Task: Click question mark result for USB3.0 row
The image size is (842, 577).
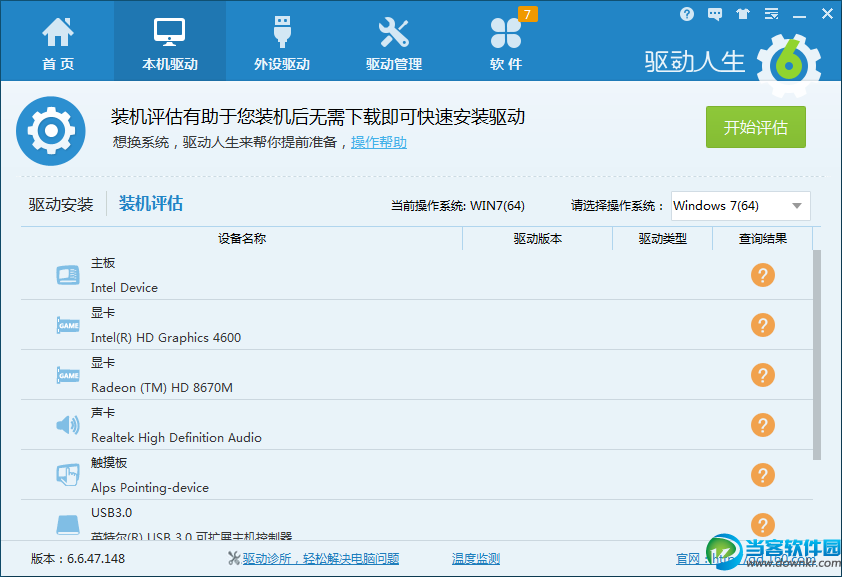Action: [x=763, y=525]
